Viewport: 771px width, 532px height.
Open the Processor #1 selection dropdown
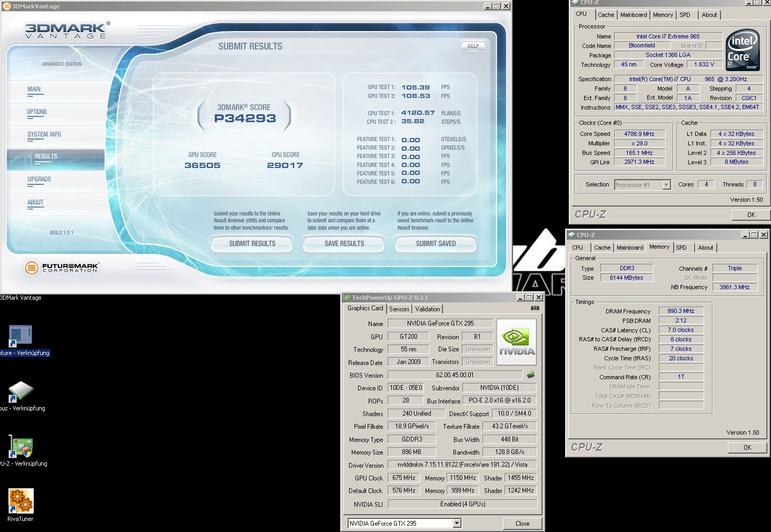(666, 185)
